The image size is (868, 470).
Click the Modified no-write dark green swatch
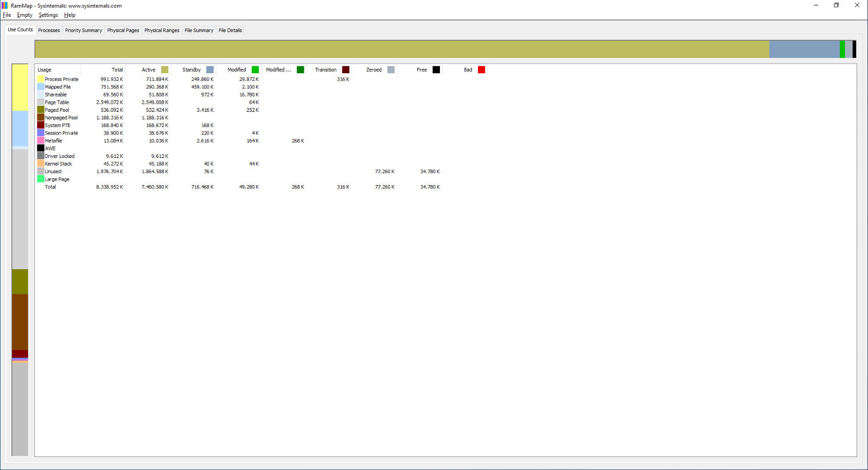301,69
